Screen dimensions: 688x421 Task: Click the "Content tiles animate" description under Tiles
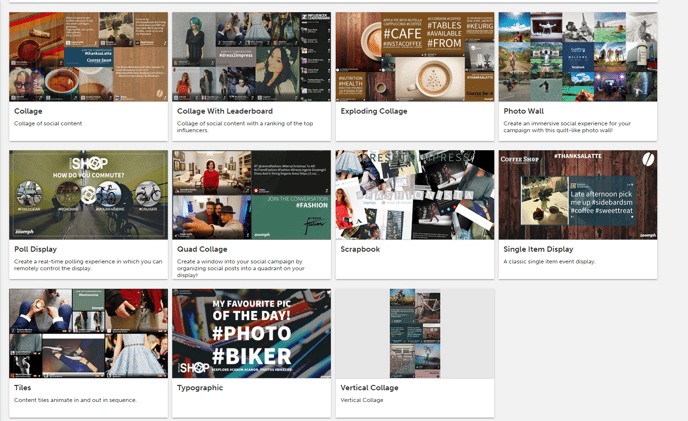pos(74,400)
